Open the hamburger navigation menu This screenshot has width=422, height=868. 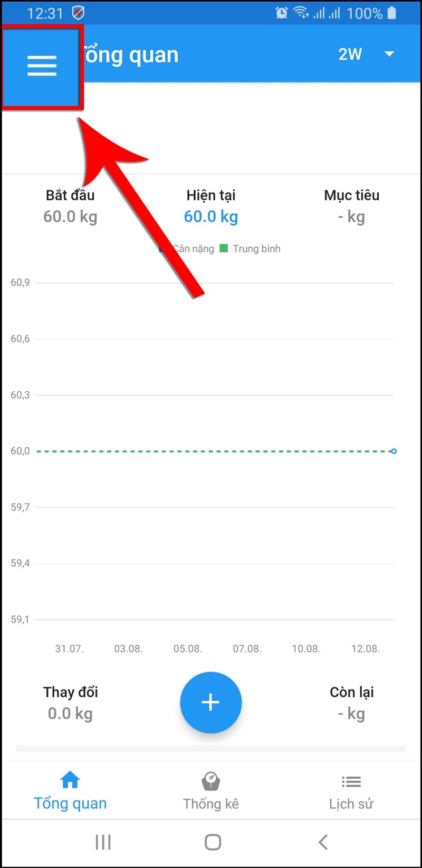tap(42, 67)
